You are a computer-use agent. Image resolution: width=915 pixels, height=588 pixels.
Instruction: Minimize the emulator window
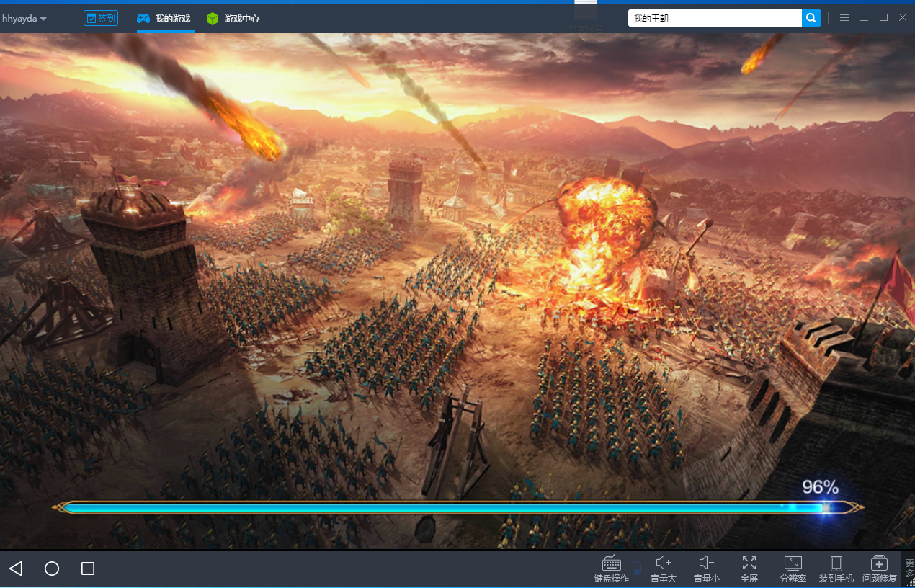click(864, 18)
